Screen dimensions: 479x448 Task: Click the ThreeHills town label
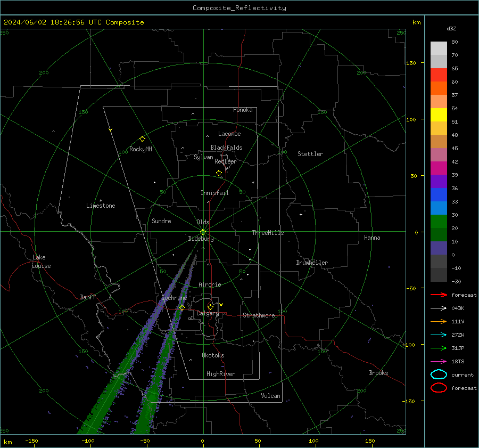click(x=268, y=233)
